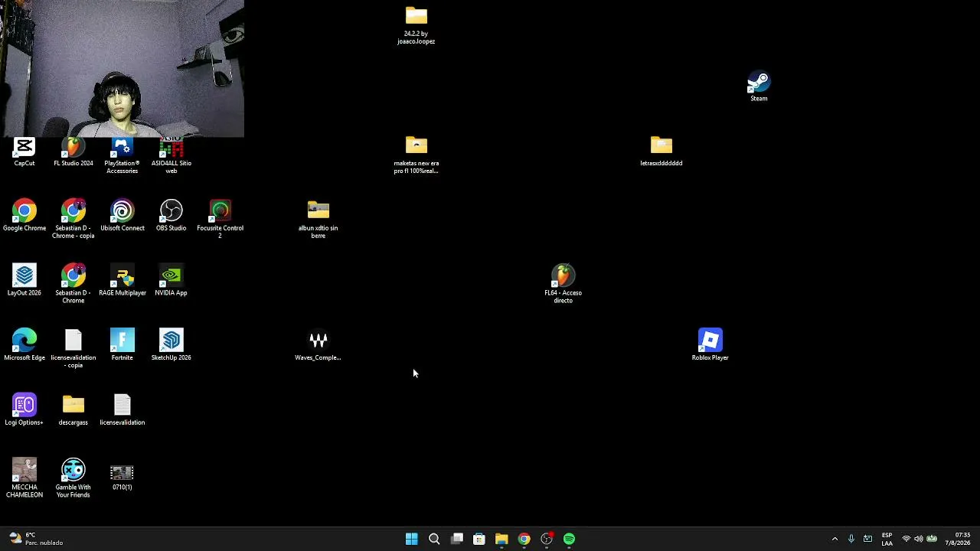The height and width of the screenshot is (551, 980).
Task: Select the Roblox Player desktop icon
Action: [x=710, y=346]
